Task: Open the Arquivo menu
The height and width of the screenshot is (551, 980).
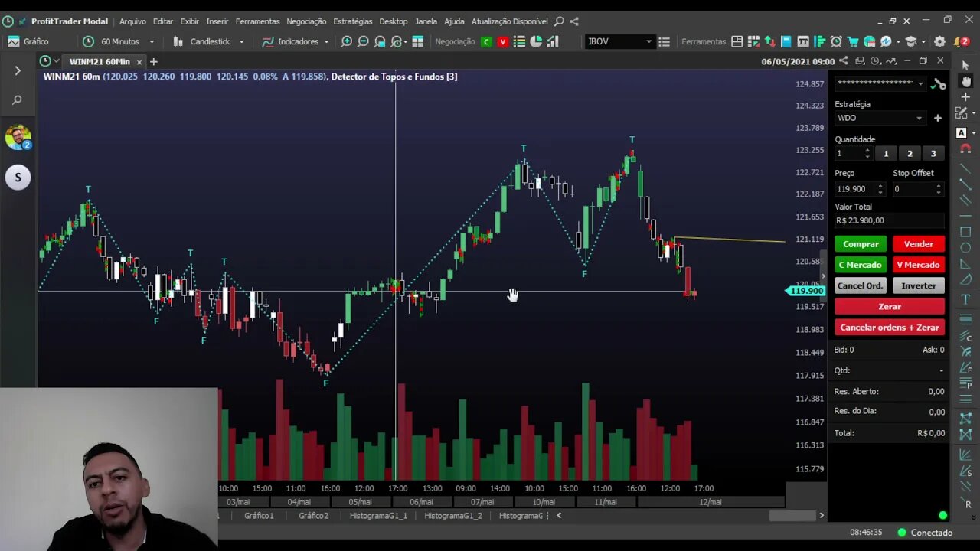Action: point(132,21)
